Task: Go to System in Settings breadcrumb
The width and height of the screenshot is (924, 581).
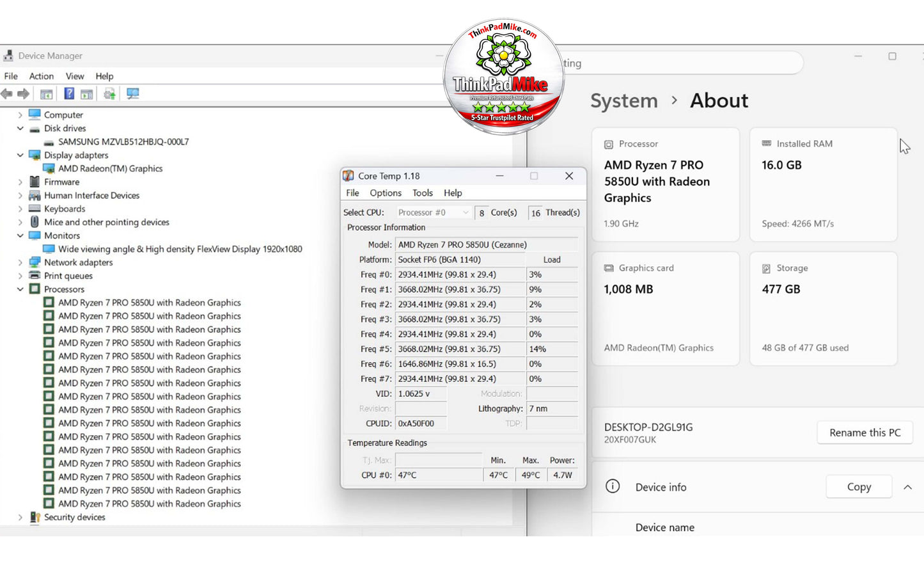Action: point(624,100)
